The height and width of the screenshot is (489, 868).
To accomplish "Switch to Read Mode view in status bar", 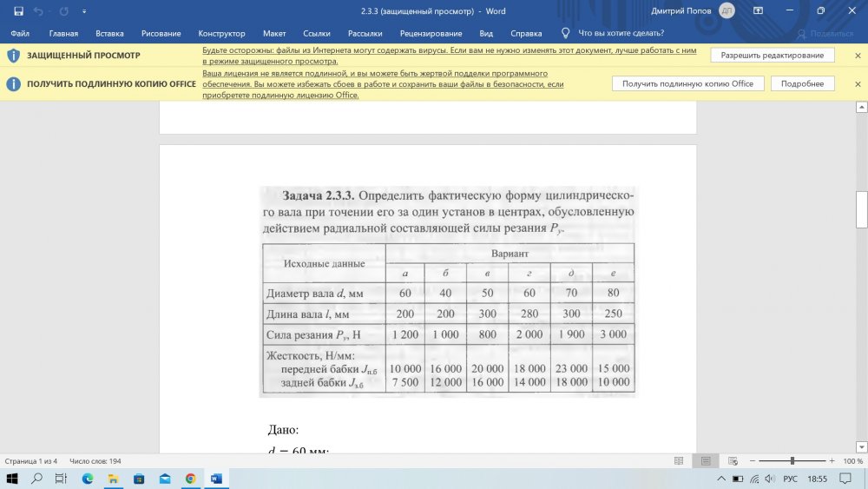I will tap(681, 461).
